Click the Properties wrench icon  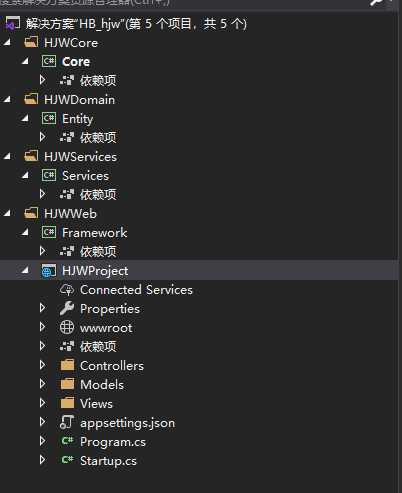pos(67,309)
